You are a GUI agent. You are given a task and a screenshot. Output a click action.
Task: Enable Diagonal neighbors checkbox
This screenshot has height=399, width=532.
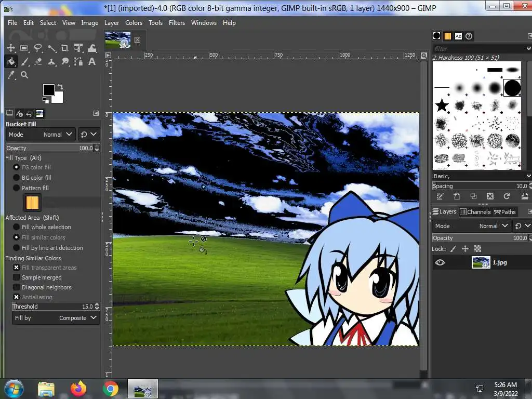pos(16,287)
